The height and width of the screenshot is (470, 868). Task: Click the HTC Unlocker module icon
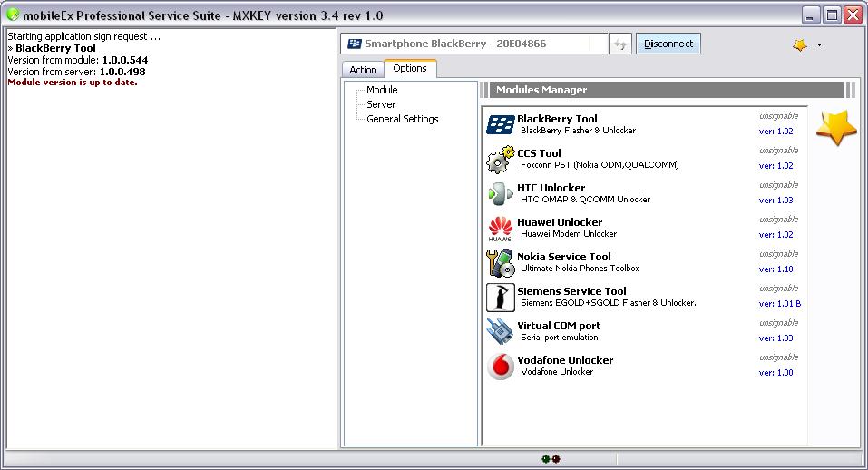click(x=501, y=194)
